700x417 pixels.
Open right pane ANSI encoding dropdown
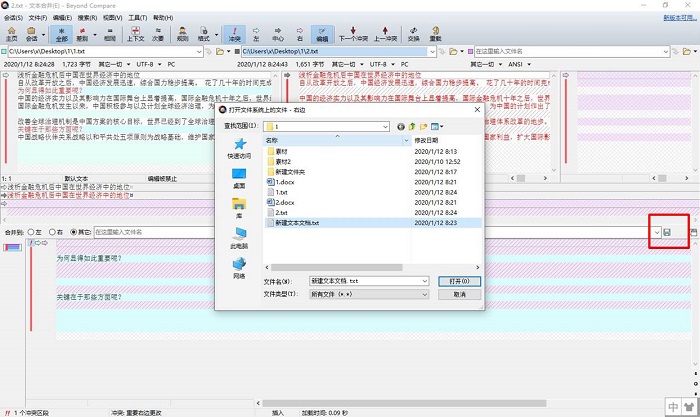[x=529, y=65]
